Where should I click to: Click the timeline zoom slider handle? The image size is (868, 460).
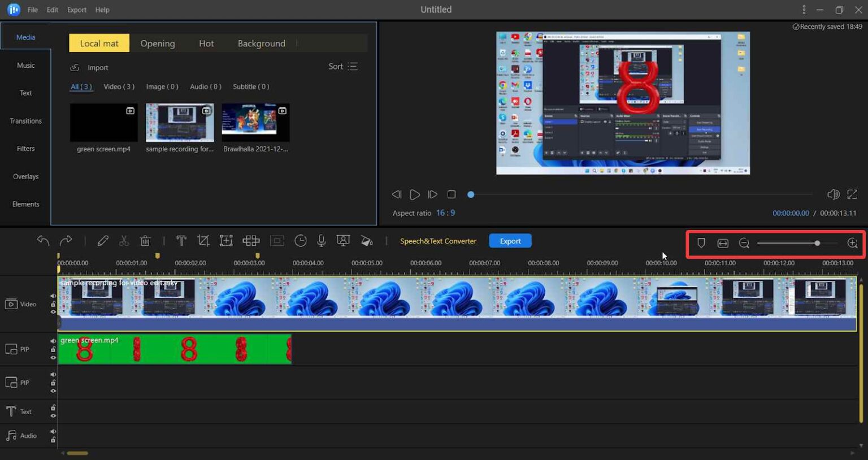point(817,243)
